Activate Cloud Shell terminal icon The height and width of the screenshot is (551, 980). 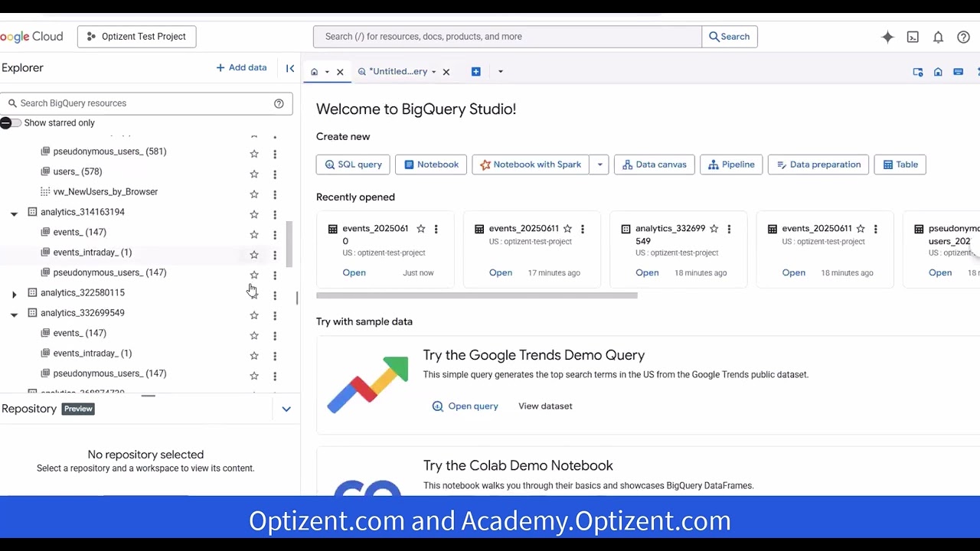point(913,37)
